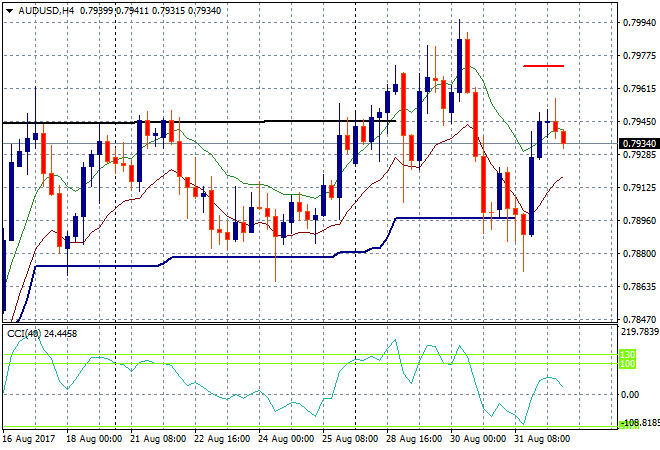The image size is (660, 450).
Task: Click the 16 Aug 2017 date label
Action: (x=29, y=439)
